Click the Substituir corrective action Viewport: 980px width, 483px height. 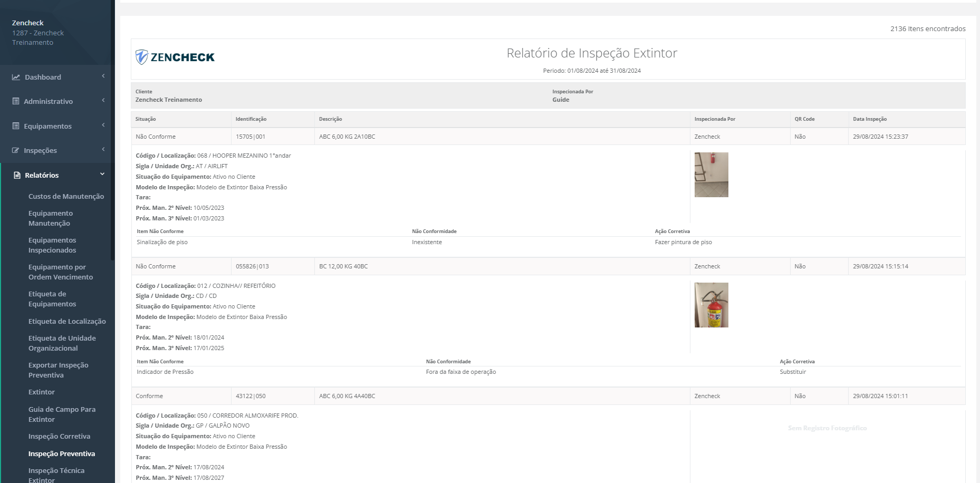[x=793, y=372]
